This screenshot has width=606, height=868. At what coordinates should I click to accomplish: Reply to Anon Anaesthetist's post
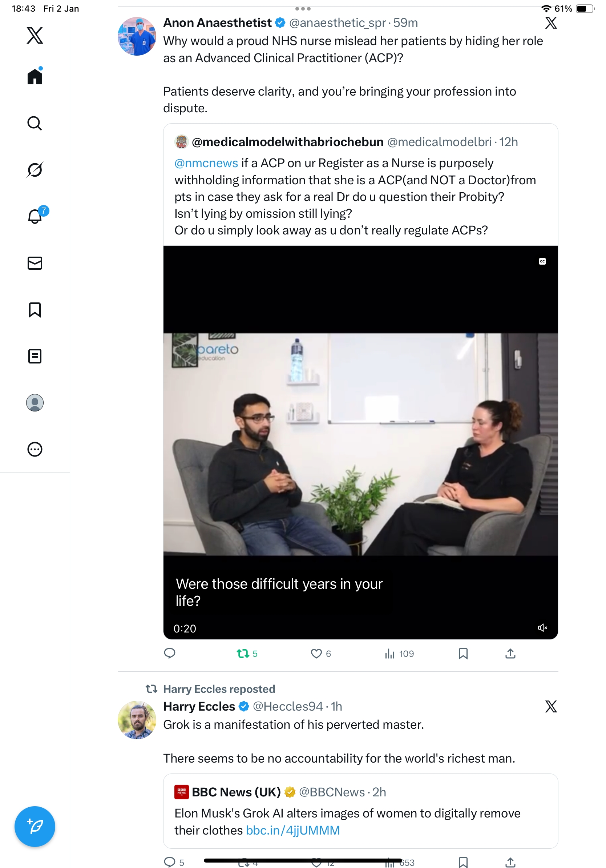170,653
